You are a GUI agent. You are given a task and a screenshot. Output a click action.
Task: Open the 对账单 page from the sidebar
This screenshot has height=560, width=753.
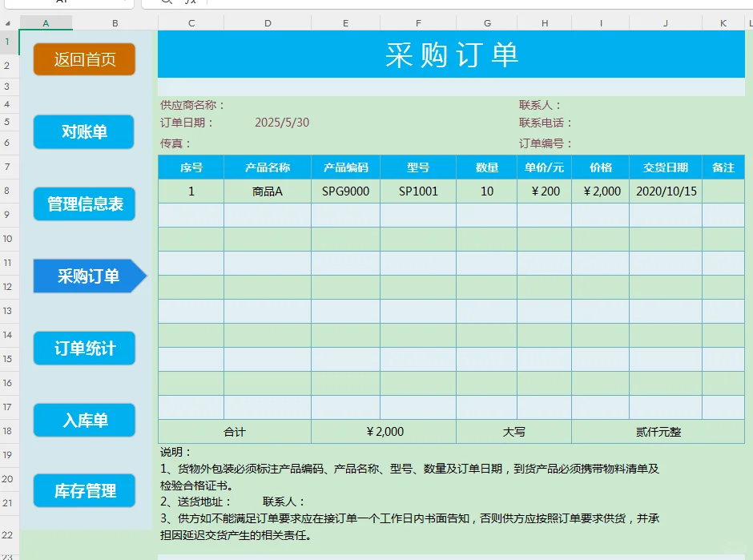(83, 131)
